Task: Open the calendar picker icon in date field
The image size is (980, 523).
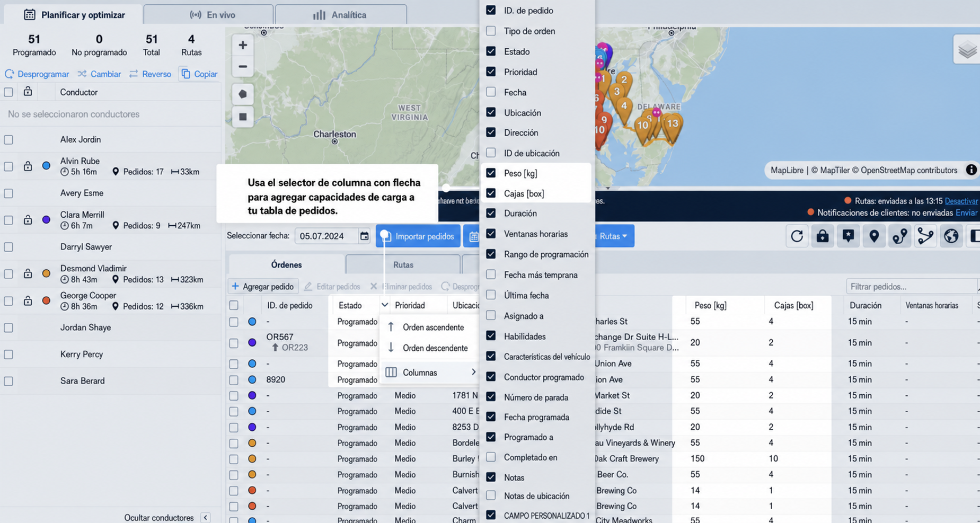Action: (364, 236)
